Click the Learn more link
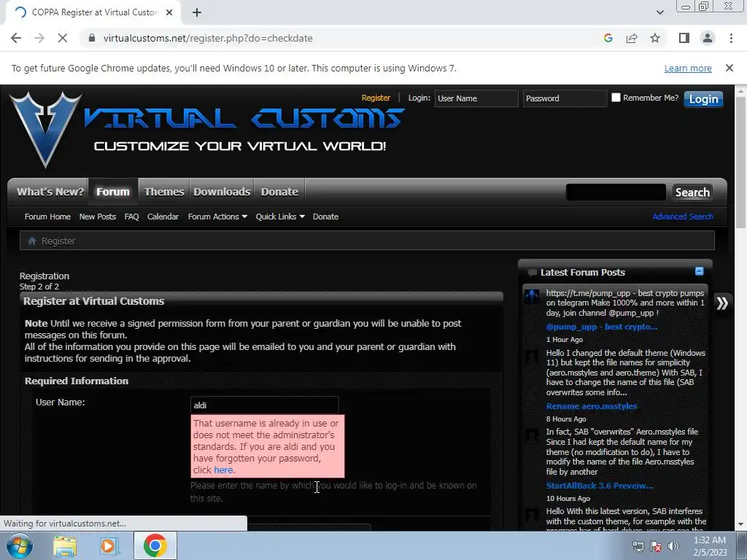Screen dimensions: 747x560 pyautogui.click(x=688, y=68)
